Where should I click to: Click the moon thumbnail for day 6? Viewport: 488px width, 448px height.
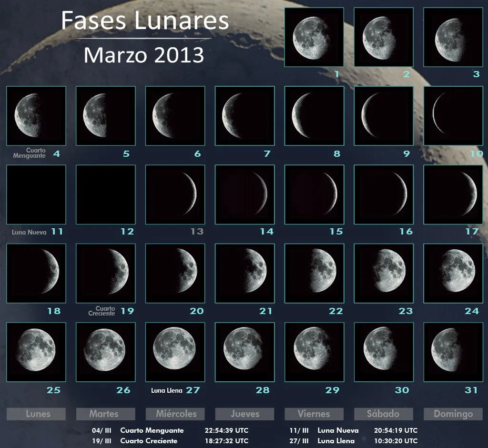click(175, 116)
